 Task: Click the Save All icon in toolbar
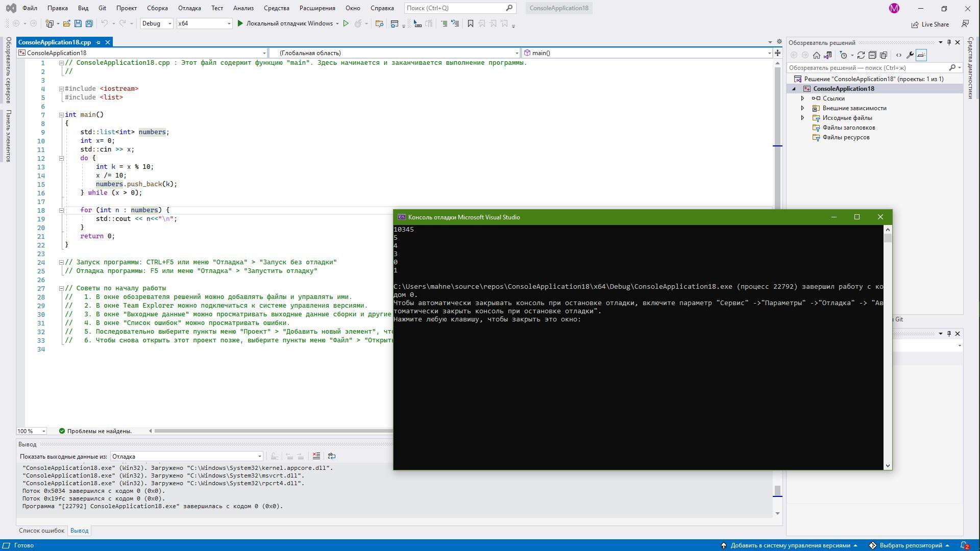(89, 23)
